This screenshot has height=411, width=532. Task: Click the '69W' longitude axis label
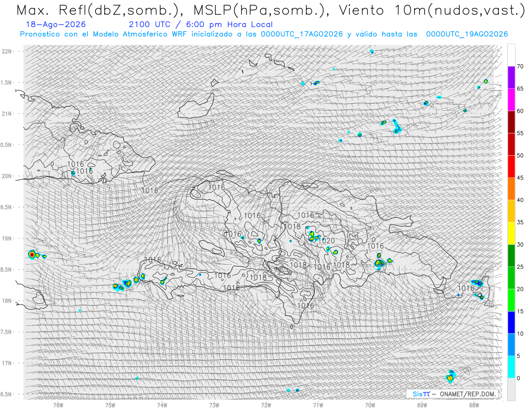point(422,405)
